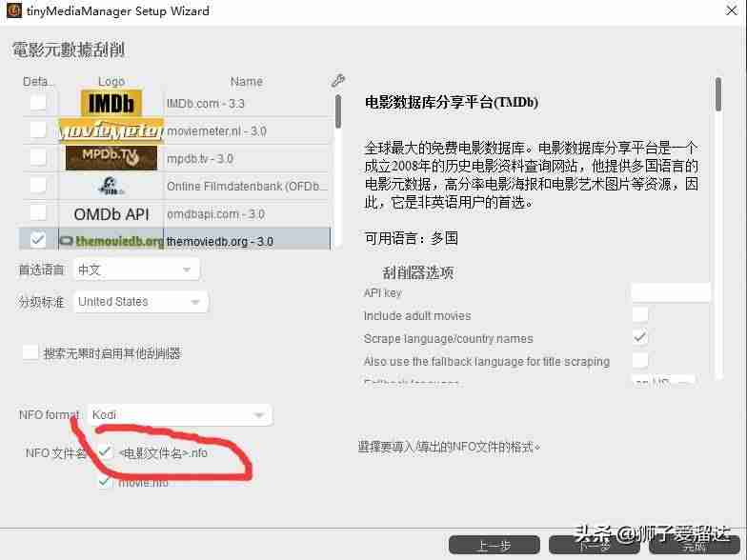Click the MPDb.TV logo
This screenshot has height=560, width=747.
pyautogui.click(x=111, y=158)
